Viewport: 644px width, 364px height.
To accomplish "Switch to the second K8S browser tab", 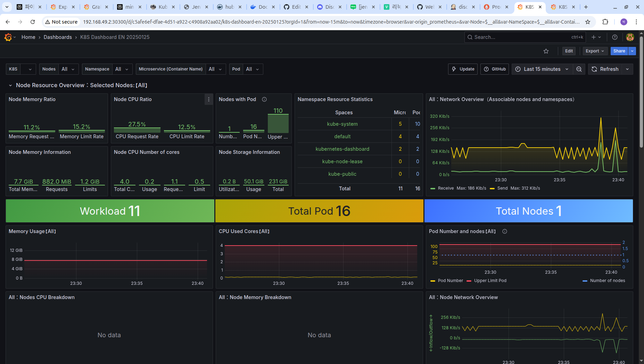I will point(563,7).
